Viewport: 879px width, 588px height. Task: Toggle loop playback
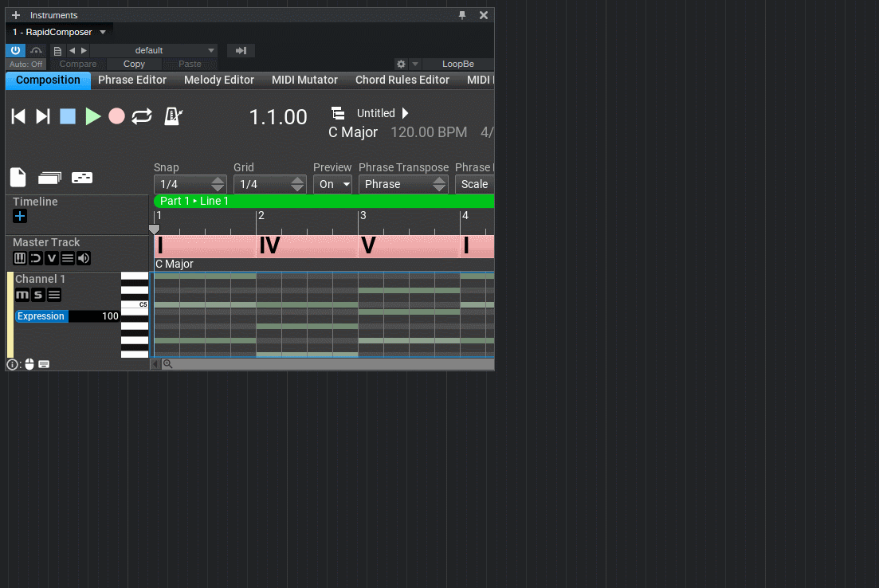click(142, 116)
